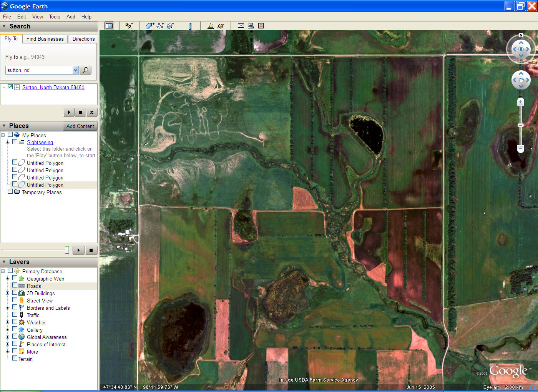Enable the Roads layer checkbox

[15, 285]
